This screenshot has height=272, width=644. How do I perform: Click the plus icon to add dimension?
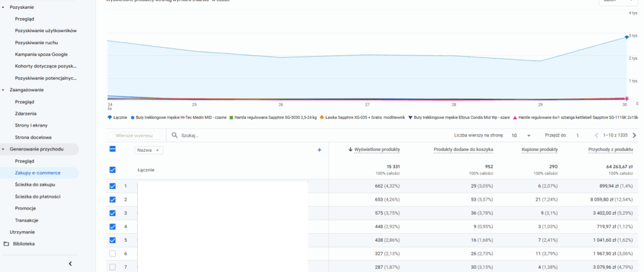pos(319,150)
